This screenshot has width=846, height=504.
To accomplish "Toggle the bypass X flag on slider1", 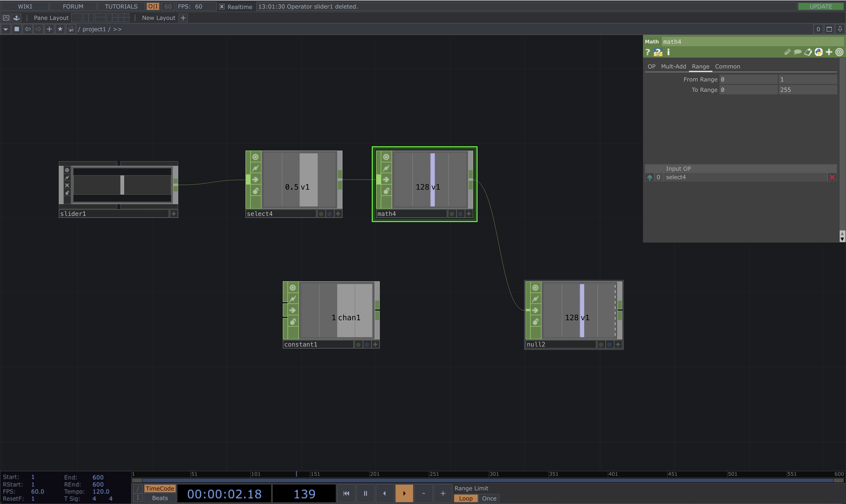I will (x=67, y=185).
